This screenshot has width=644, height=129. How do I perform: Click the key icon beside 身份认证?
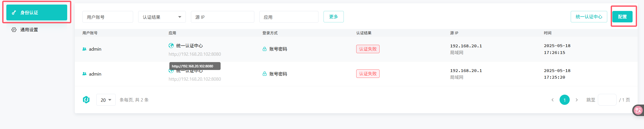click(x=14, y=12)
